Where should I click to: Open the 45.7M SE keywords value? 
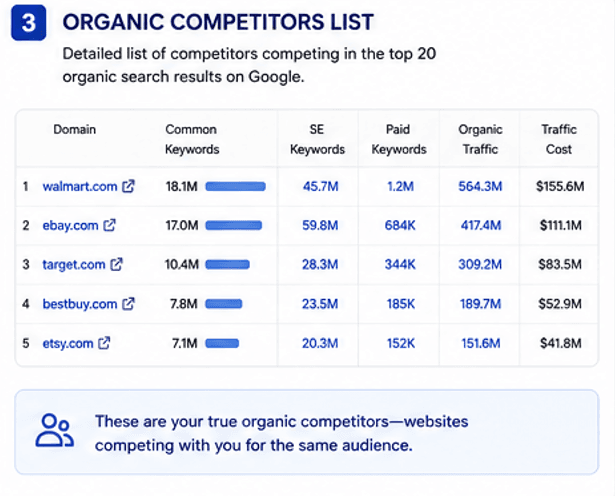point(320,186)
